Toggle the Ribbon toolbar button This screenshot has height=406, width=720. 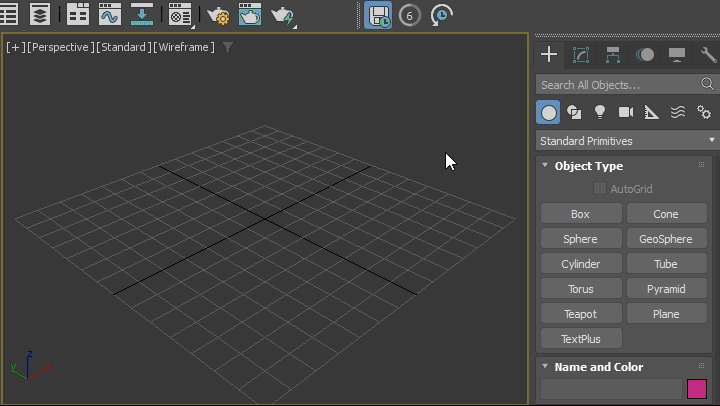click(78, 15)
